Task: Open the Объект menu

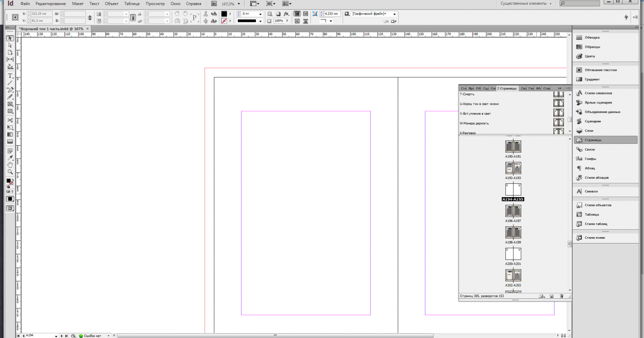Action: 112,3
